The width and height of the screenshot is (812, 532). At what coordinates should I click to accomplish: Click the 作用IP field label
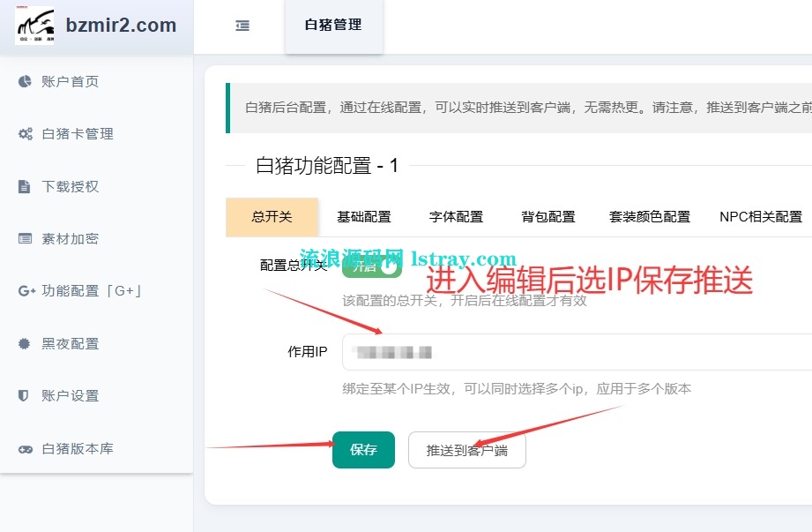[x=308, y=352]
